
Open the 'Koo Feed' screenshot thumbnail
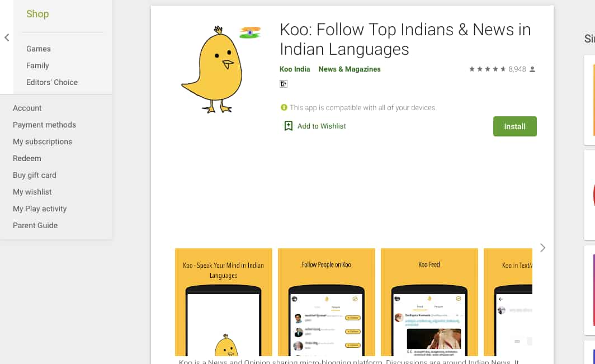click(429, 302)
